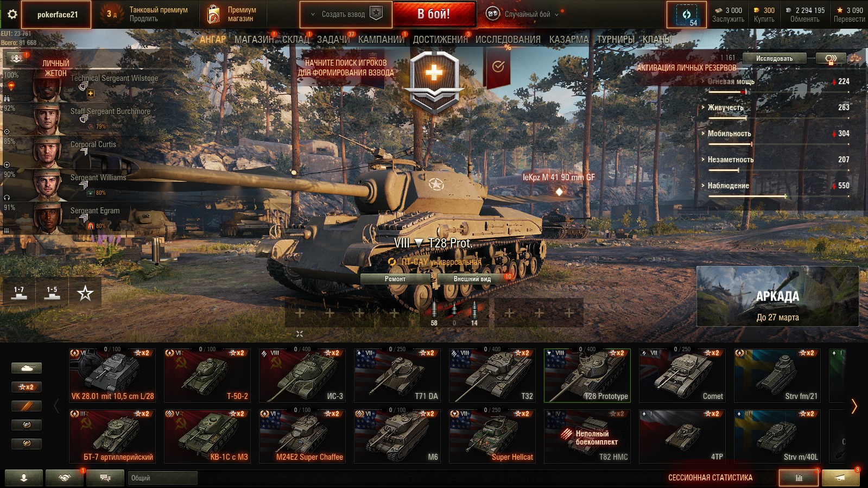This screenshot has width=868, height=488.
Task: Click the platoon plus shield emblem
Action: pos(434,81)
